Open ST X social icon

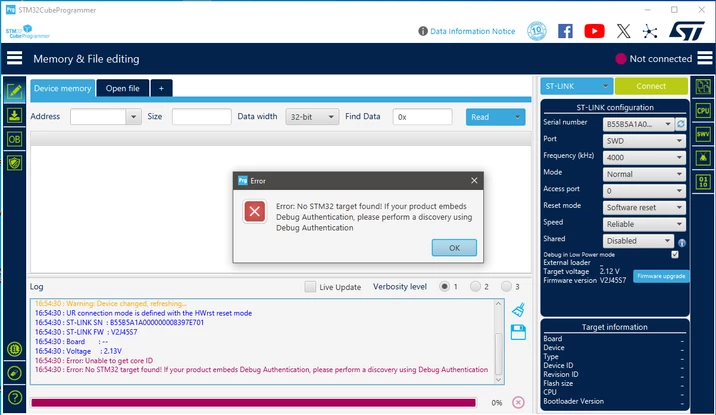623,31
